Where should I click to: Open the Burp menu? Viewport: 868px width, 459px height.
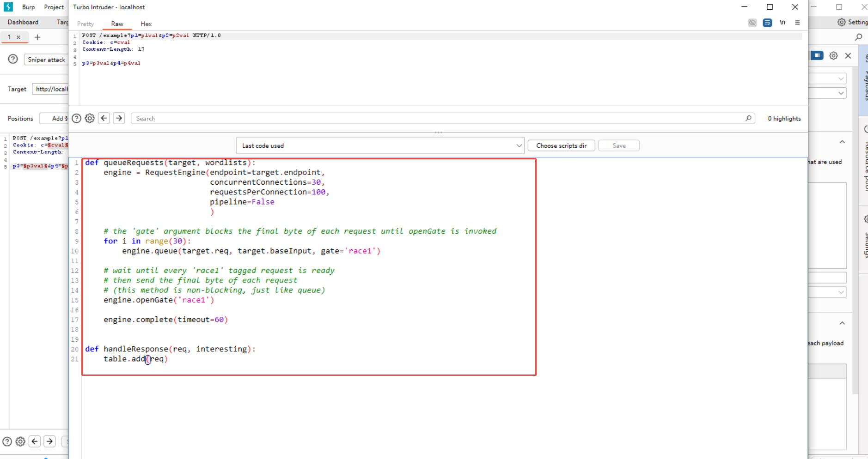28,7
